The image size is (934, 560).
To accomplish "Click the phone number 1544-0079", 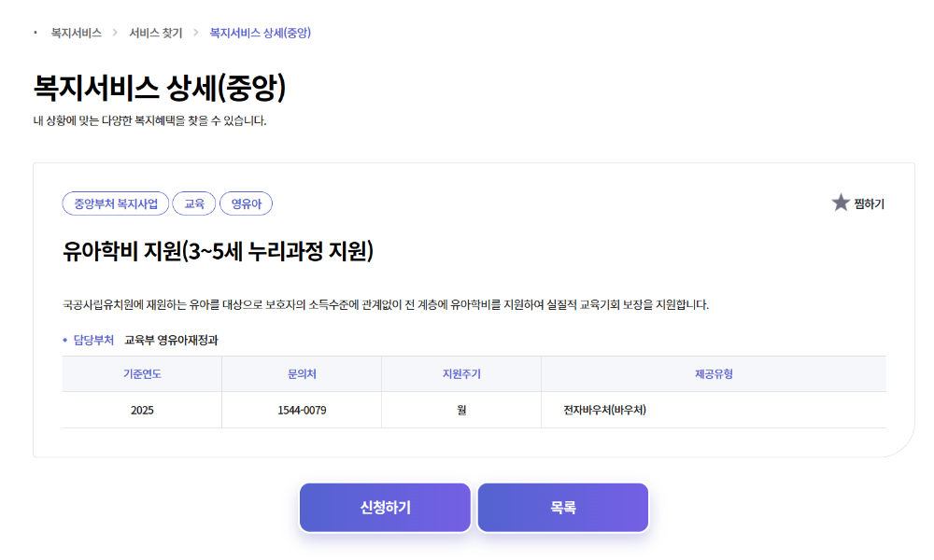I will point(301,409).
